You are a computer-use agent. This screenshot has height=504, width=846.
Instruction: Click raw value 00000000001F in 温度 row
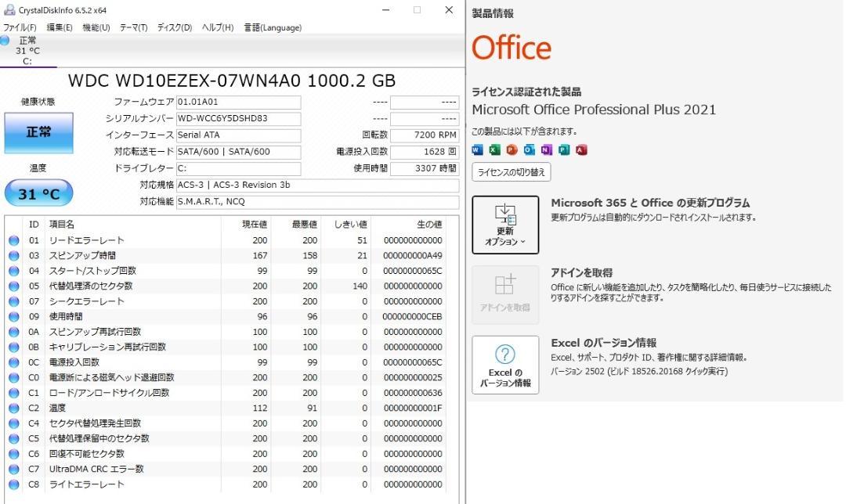(413, 409)
